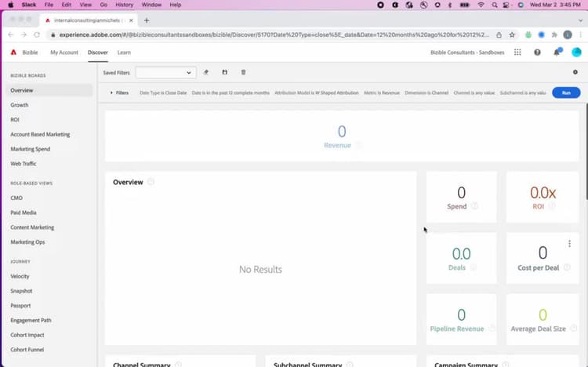The image size is (588, 367).
Task: Open the Velocity journey board
Action: pos(20,276)
